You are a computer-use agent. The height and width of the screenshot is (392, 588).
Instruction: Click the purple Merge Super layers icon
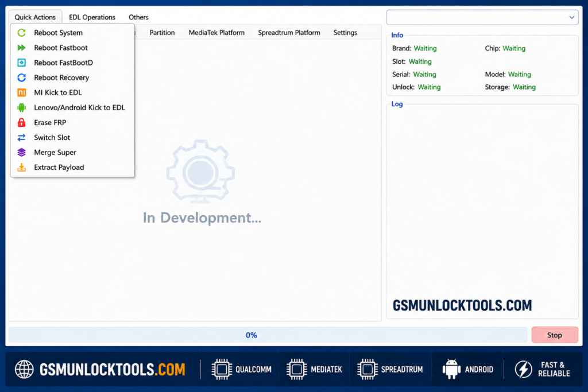tap(22, 153)
